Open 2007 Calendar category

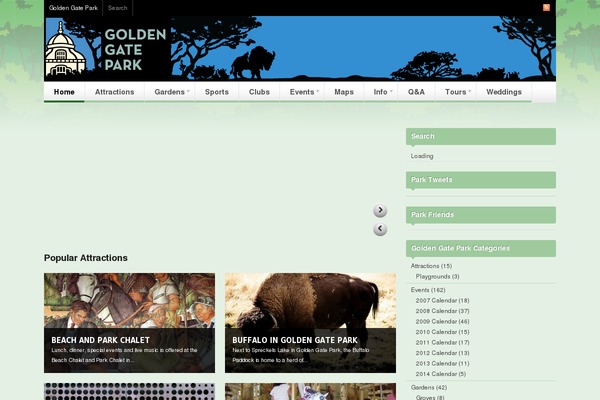click(442, 300)
